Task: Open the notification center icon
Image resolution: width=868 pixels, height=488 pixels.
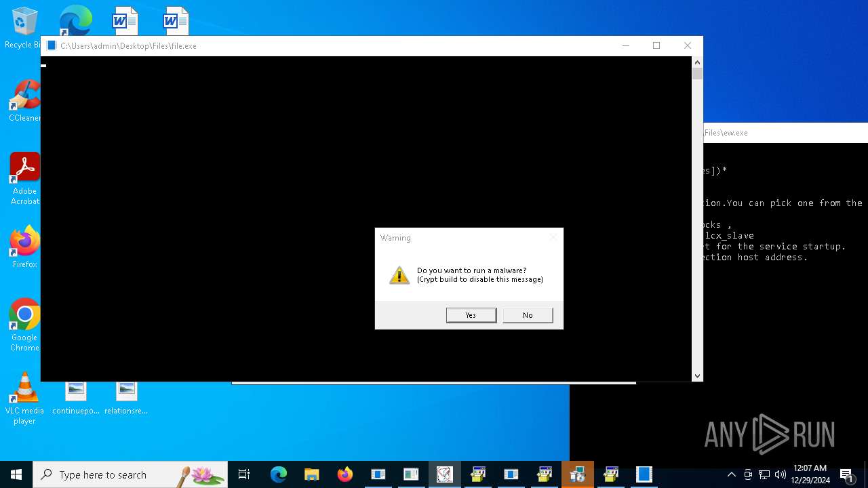Action: (847, 474)
